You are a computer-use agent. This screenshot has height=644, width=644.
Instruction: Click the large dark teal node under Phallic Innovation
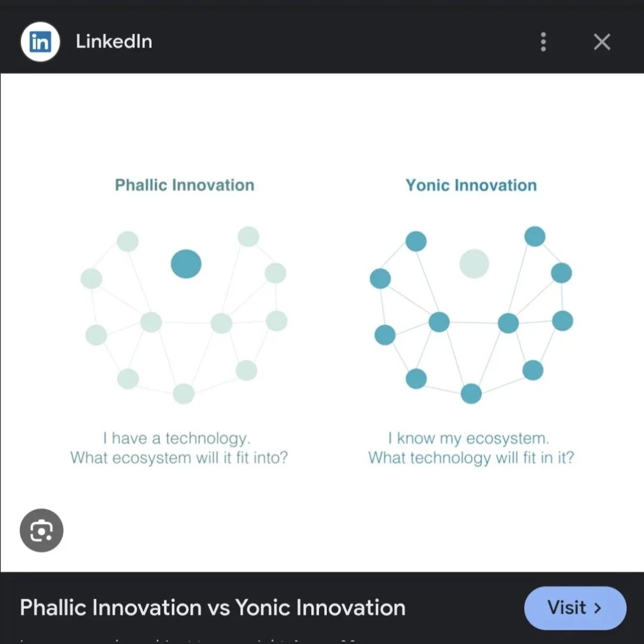tap(186, 264)
